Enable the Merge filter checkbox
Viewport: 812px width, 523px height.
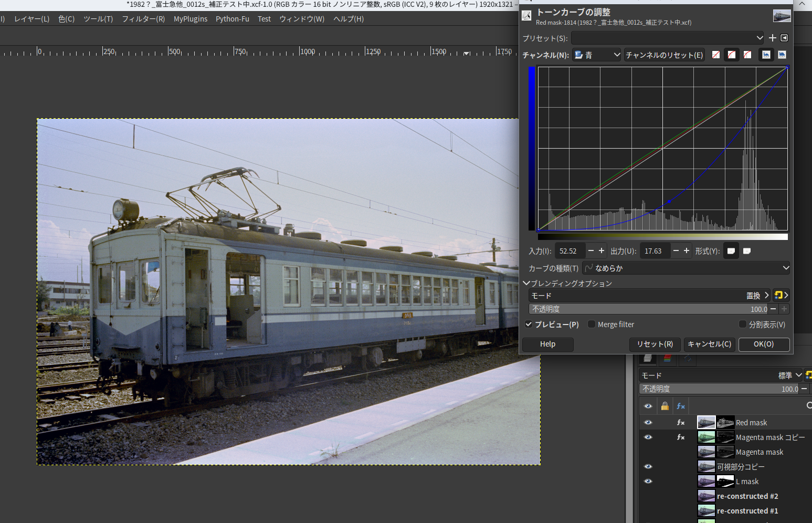pyautogui.click(x=592, y=325)
